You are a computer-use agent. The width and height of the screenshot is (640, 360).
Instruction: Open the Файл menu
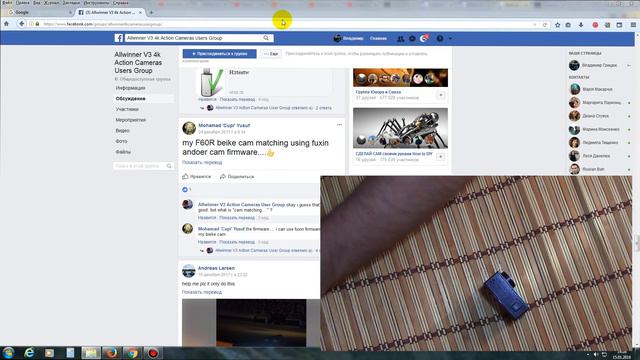pyautogui.click(x=7, y=3)
